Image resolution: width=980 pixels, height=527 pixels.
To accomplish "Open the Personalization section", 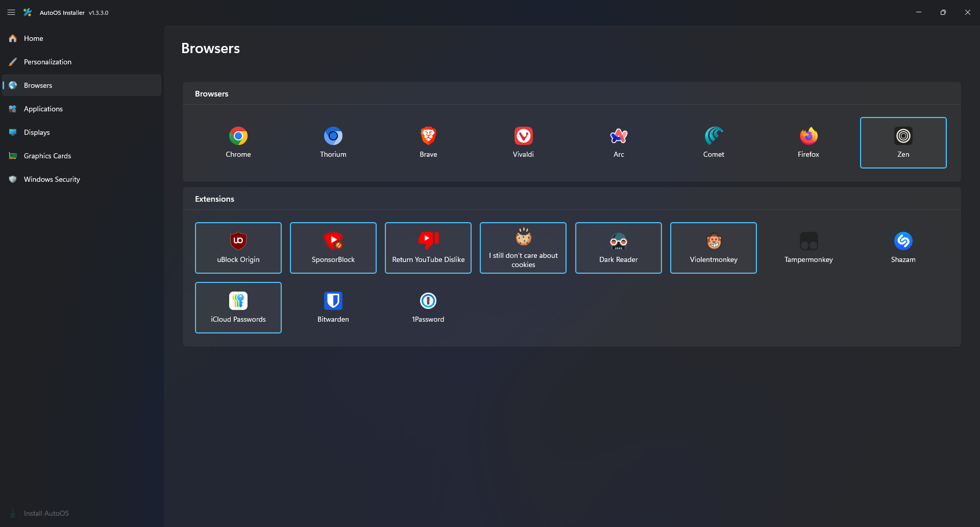I will (82, 62).
